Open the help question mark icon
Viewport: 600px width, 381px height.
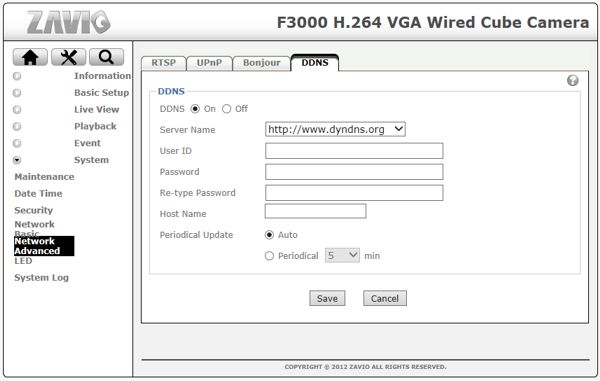(x=572, y=80)
